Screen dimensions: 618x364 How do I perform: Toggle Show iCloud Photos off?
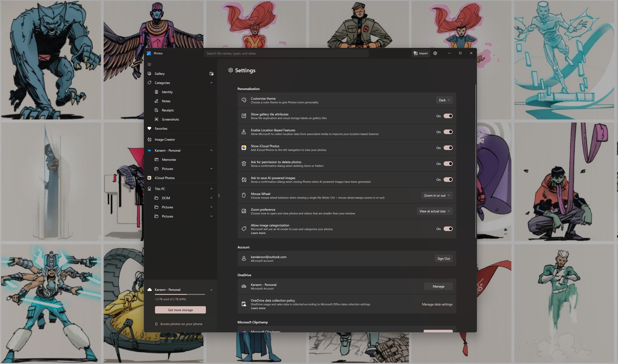coord(448,148)
